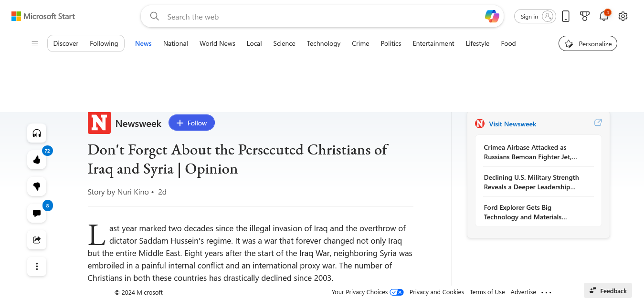
Task: Toggle Your Privacy Choices switch
Action: (x=396, y=292)
